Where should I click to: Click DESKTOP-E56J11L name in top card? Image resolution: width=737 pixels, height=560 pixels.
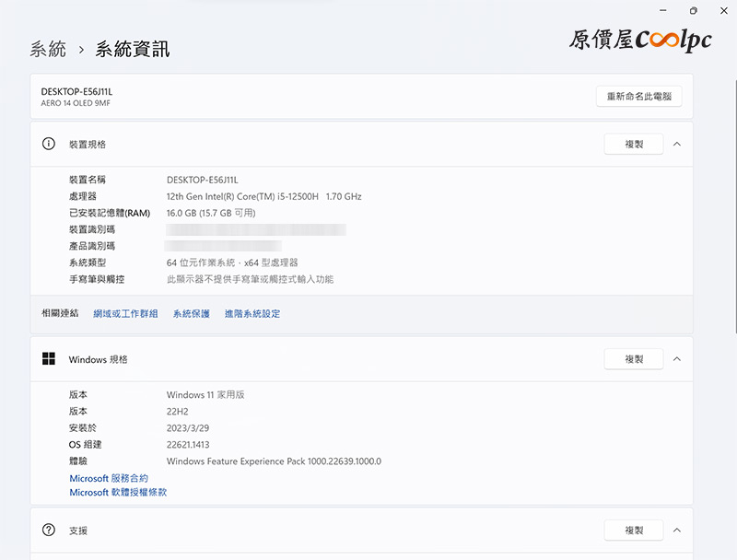point(76,91)
